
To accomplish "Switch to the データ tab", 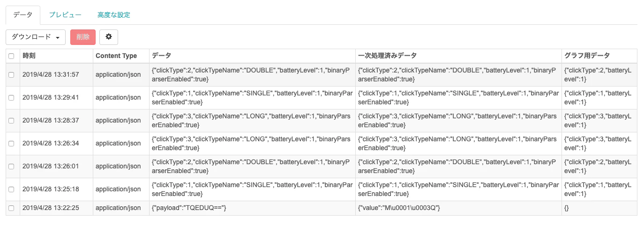I will click(23, 15).
